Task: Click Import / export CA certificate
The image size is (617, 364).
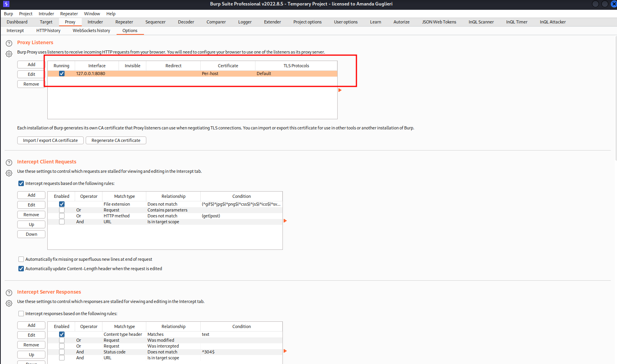Action: [x=50, y=140]
